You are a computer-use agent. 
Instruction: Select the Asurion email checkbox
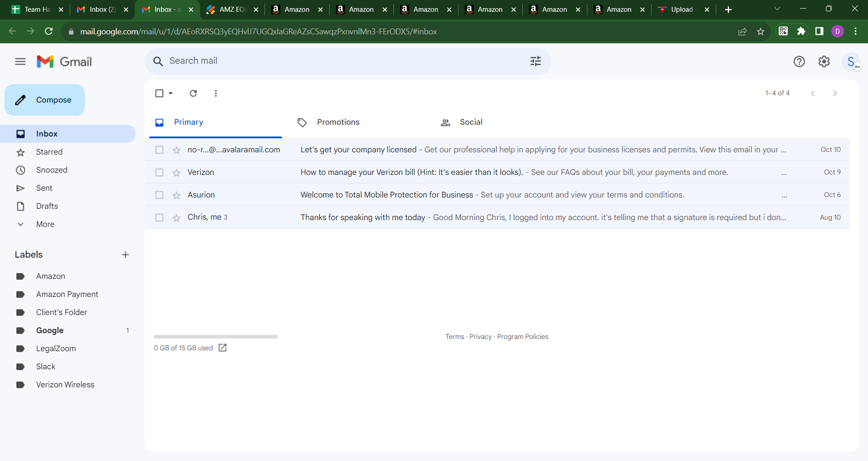159,195
